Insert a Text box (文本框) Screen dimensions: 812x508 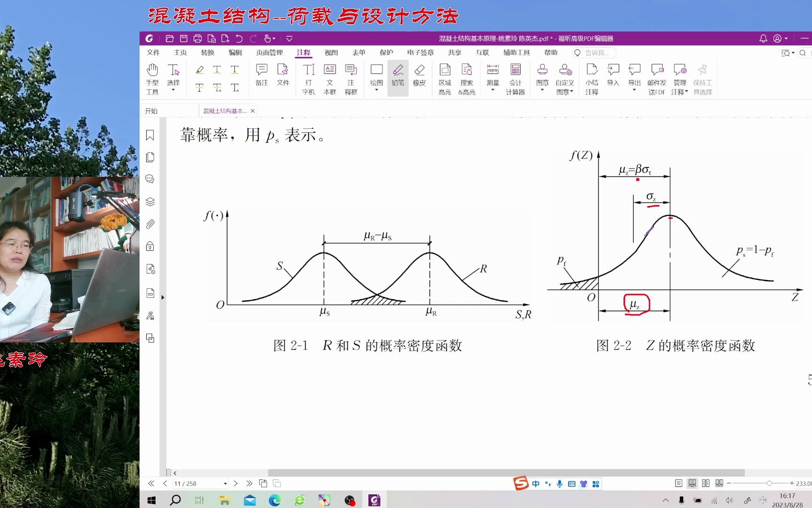pyautogui.click(x=330, y=79)
